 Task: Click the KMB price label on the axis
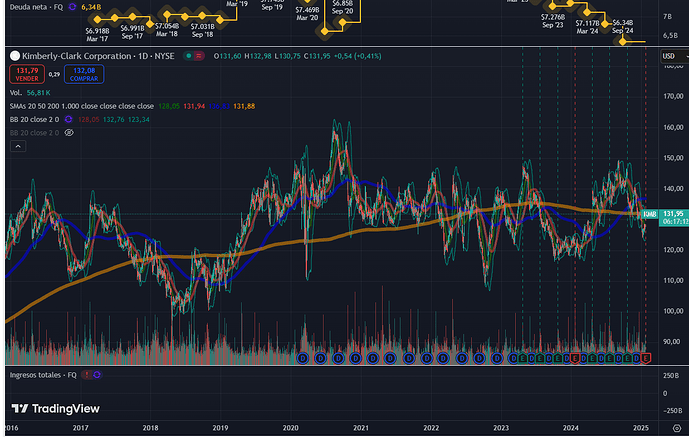649,214
